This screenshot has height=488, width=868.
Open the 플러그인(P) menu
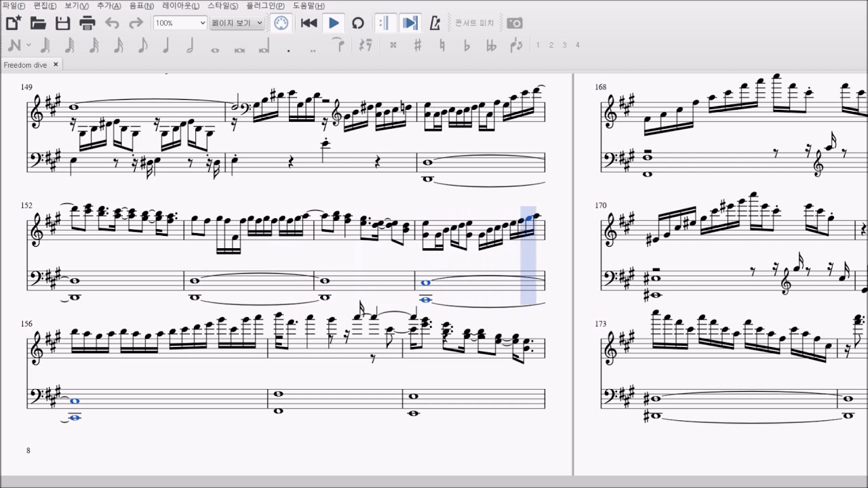266,5
